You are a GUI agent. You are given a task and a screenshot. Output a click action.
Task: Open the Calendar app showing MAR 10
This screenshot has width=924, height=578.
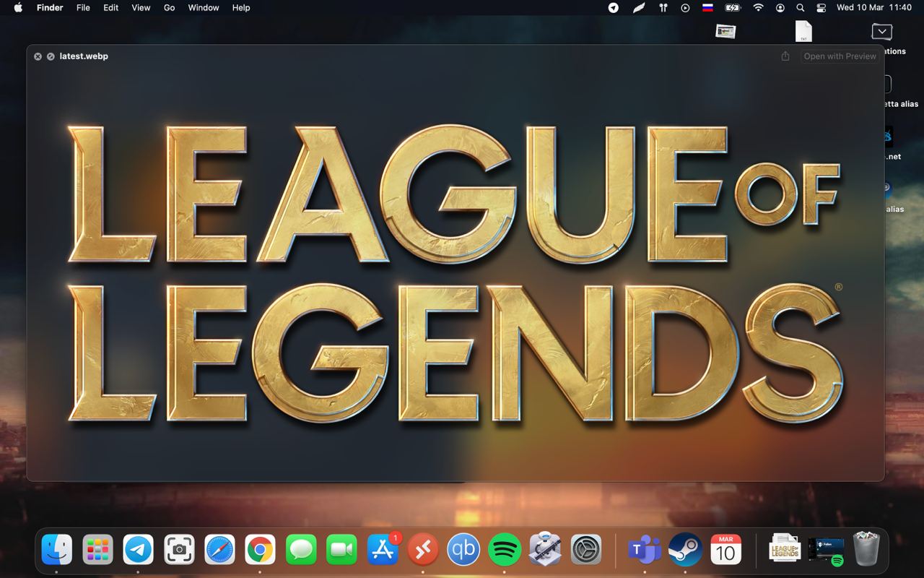[x=725, y=550]
